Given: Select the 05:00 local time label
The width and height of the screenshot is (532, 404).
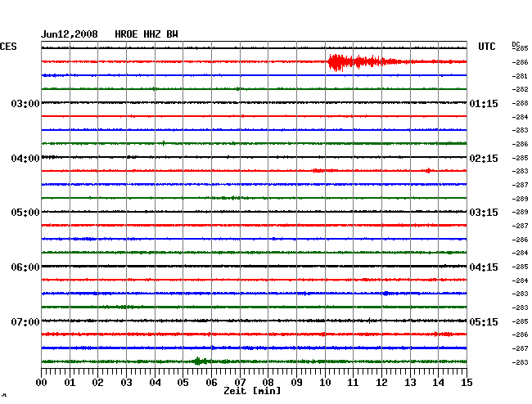Looking at the screenshot, I should click(x=25, y=212).
